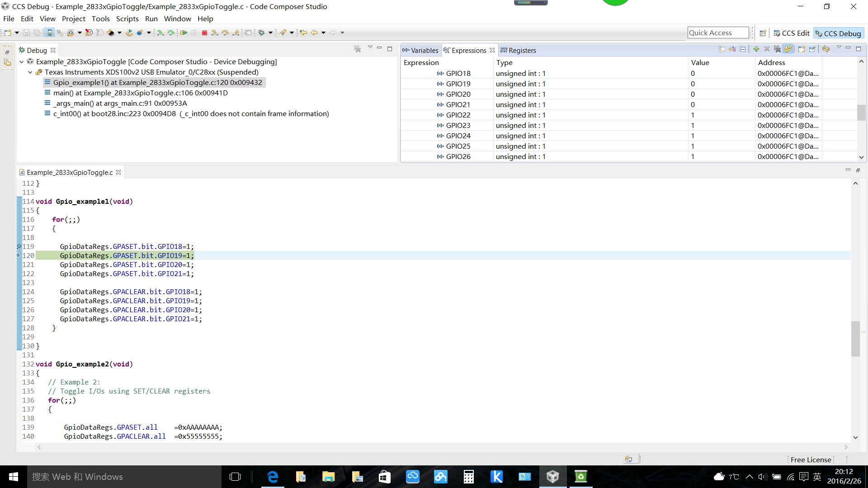Click the Step Return icon

tap(236, 33)
